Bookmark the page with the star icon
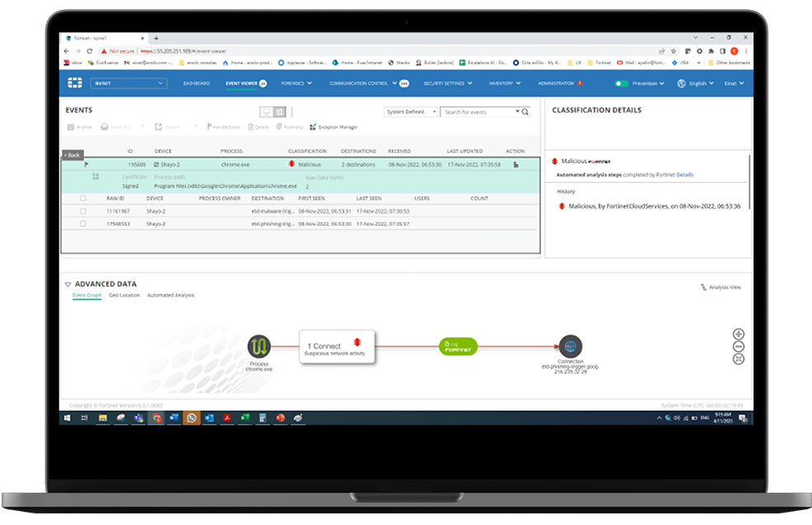 pos(673,51)
